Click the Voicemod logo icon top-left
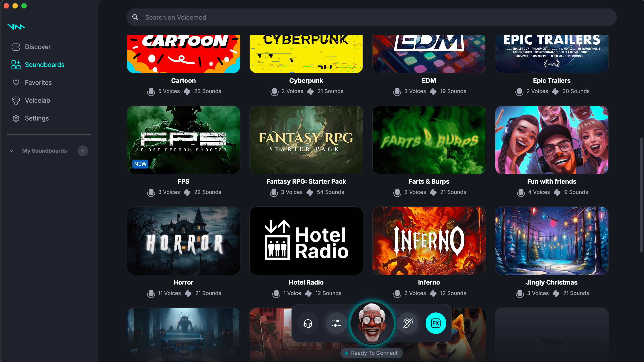The height and width of the screenshot is (362, 644). (x=16, y=27)
